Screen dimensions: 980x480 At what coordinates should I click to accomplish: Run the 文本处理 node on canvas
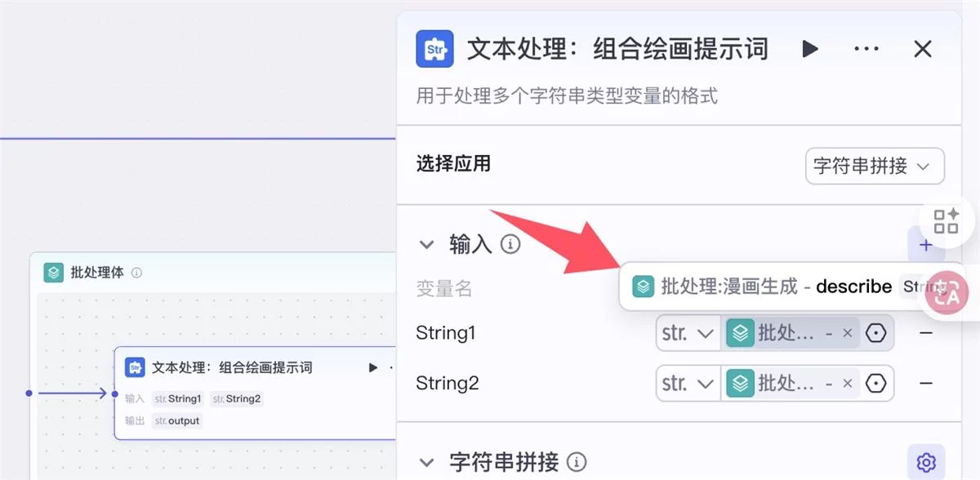(373, 367)
